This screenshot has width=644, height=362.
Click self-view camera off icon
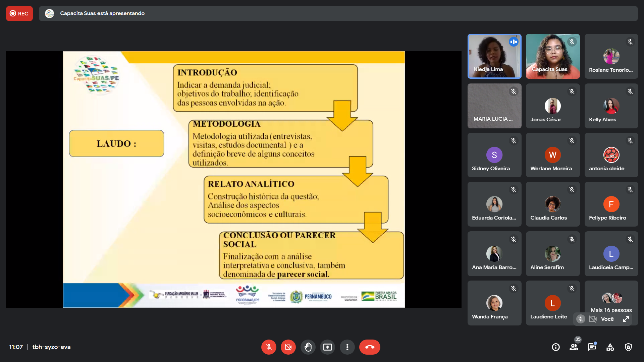(x=593, y=319)
